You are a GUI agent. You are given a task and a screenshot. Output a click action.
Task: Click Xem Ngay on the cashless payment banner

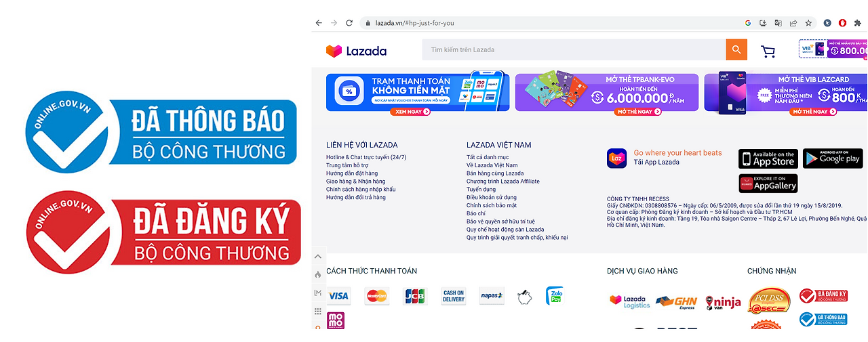click(410, 112)
